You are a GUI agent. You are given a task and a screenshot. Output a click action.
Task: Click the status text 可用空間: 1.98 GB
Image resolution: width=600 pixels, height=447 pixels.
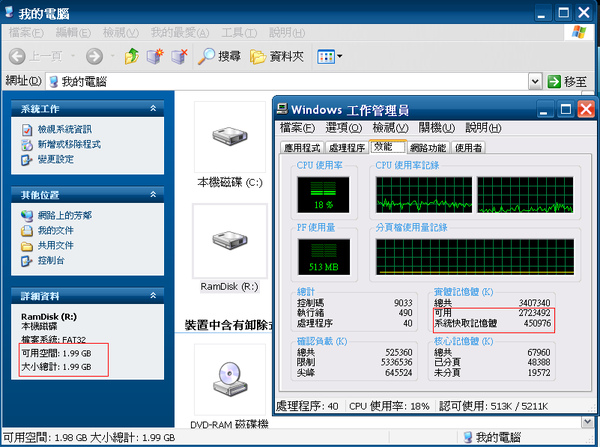(45, 437)
